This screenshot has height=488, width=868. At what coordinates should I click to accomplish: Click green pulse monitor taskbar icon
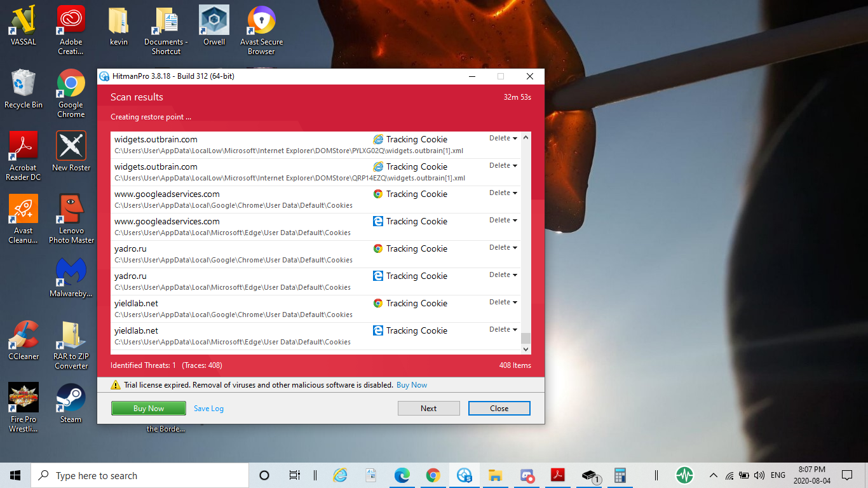click(684, 475)
